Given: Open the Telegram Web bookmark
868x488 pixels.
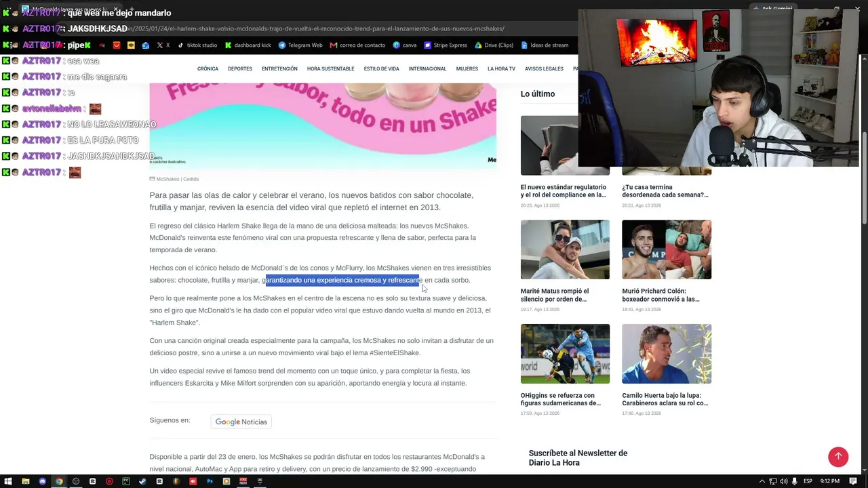Looking at the screenshot, I should (300, 45).
